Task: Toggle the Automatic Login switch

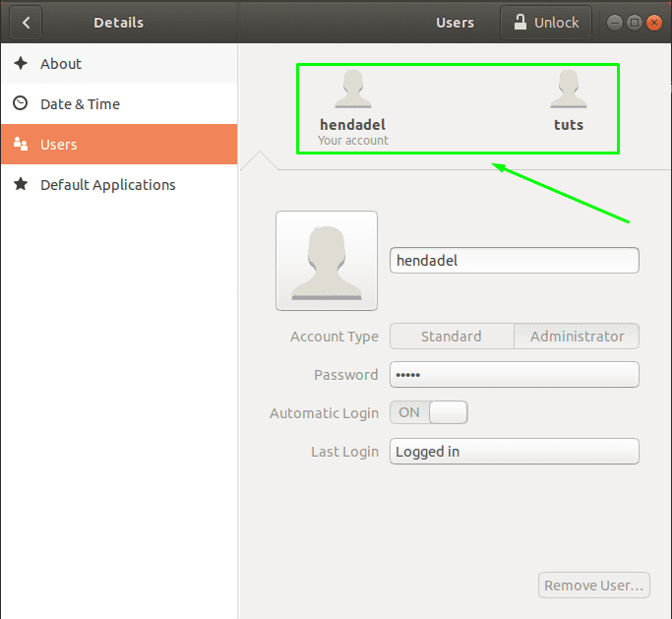Action: pos(429,412)
